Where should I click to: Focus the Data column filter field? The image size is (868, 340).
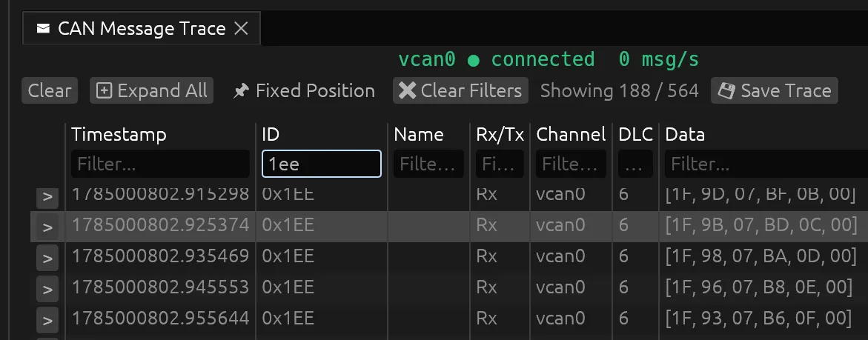tap(766, 164)
